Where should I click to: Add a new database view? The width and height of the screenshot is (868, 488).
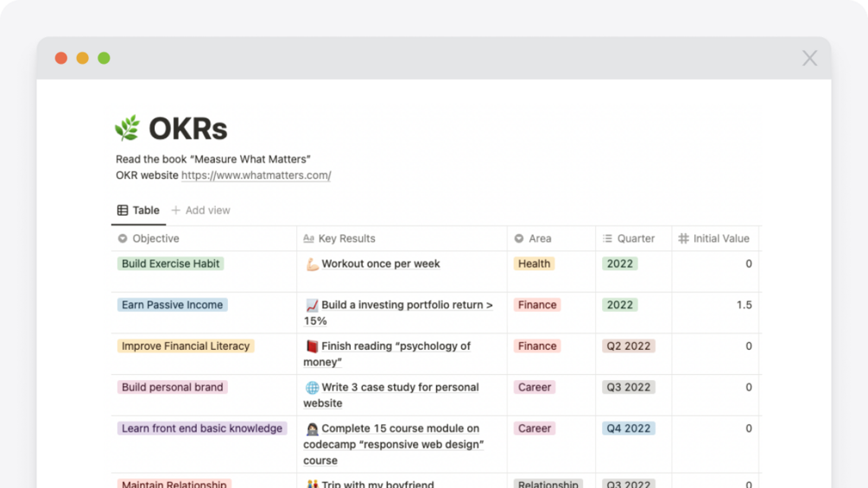click(x=200, y=210)
